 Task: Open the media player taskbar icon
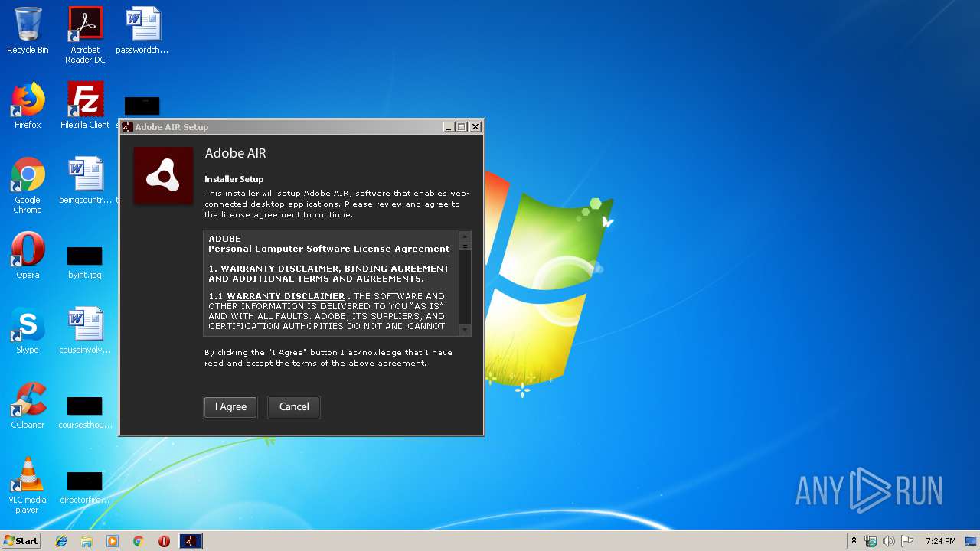click(x=113, y=541)
